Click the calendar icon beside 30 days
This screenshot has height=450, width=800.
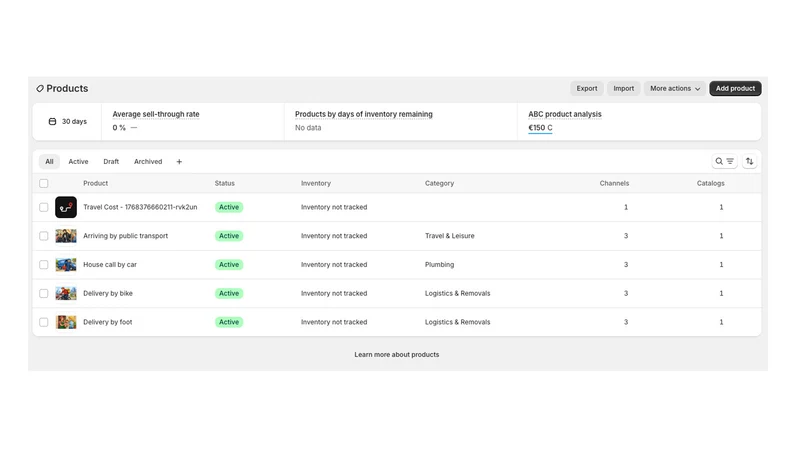pyautogui.click(x=52, y=121)
